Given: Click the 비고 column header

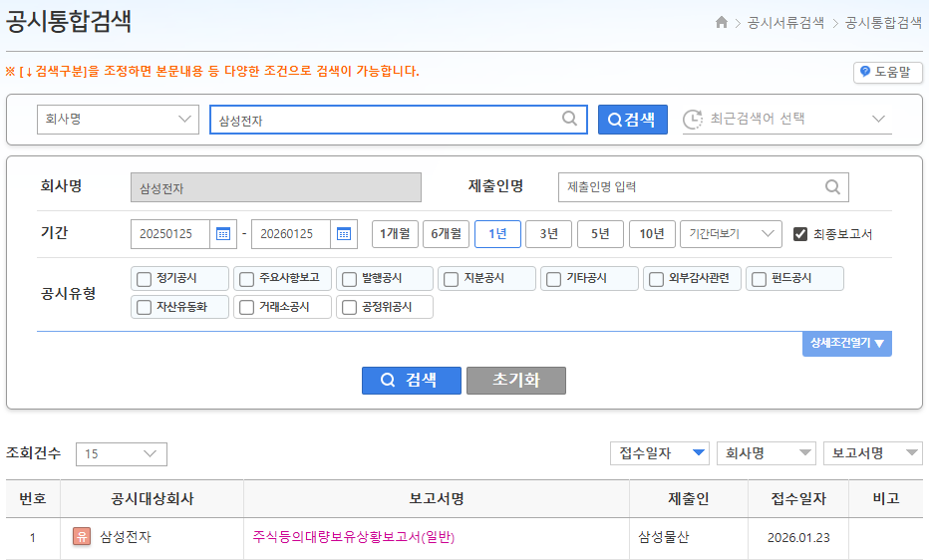Looking at the screenshot, I should pyautogui.click(x=886, y=498).
